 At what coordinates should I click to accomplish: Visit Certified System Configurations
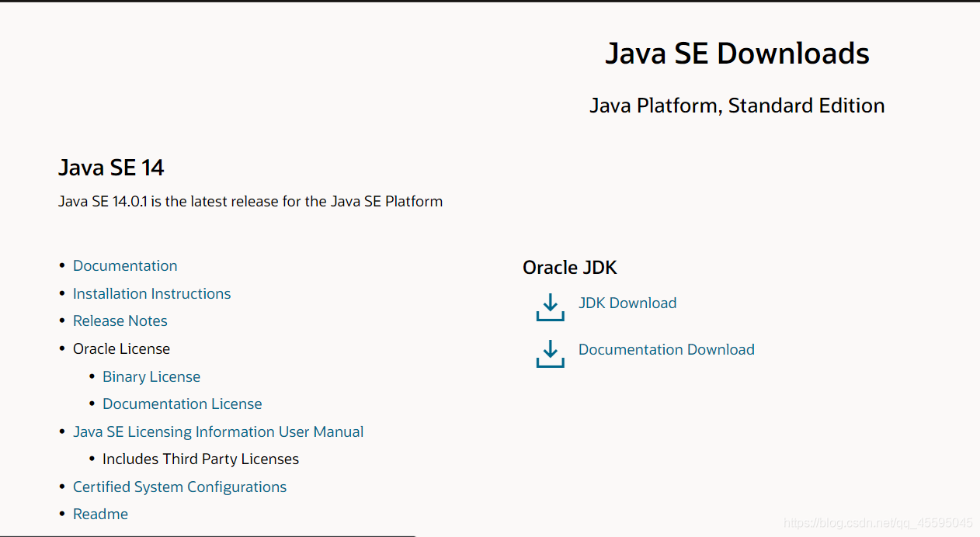pos(179,487)
